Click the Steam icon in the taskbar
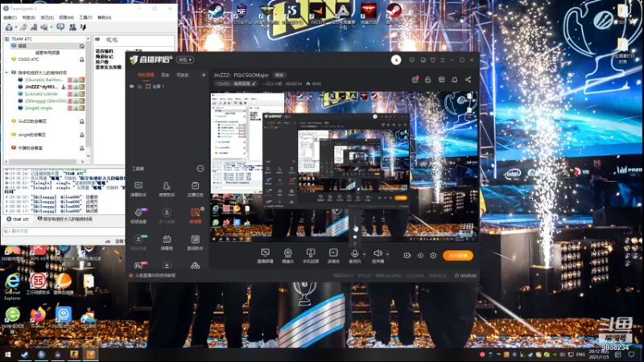The image size is (644, 362). [x=25, y=355]
